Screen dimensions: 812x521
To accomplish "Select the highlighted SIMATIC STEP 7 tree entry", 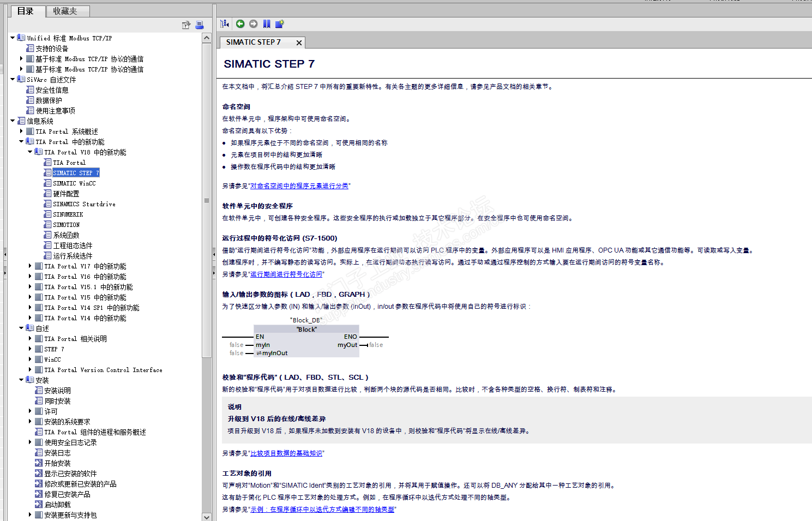I will point(76,173).
